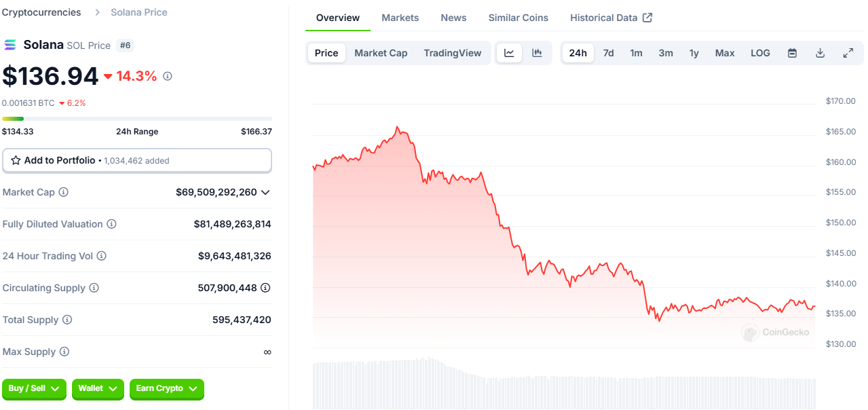Click the Add to Portfolio button
Image resolution: width=868 pixels, height=410 pixels.
click(x=136, y=161)
